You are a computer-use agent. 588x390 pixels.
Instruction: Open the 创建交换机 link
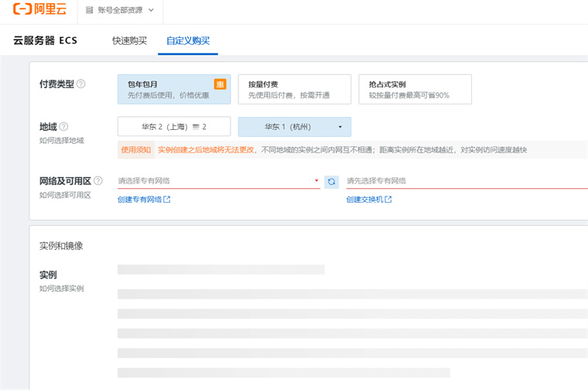(369, 200)
